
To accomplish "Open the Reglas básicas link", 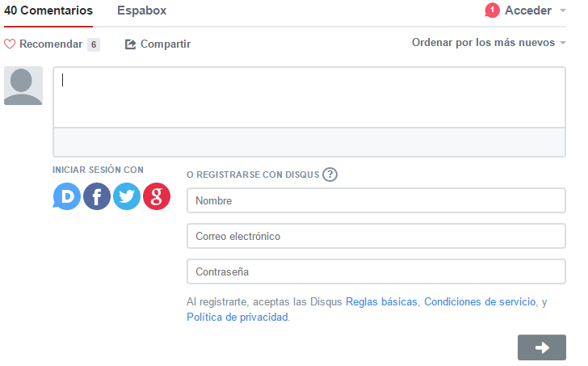I will [x=381, y=301].
